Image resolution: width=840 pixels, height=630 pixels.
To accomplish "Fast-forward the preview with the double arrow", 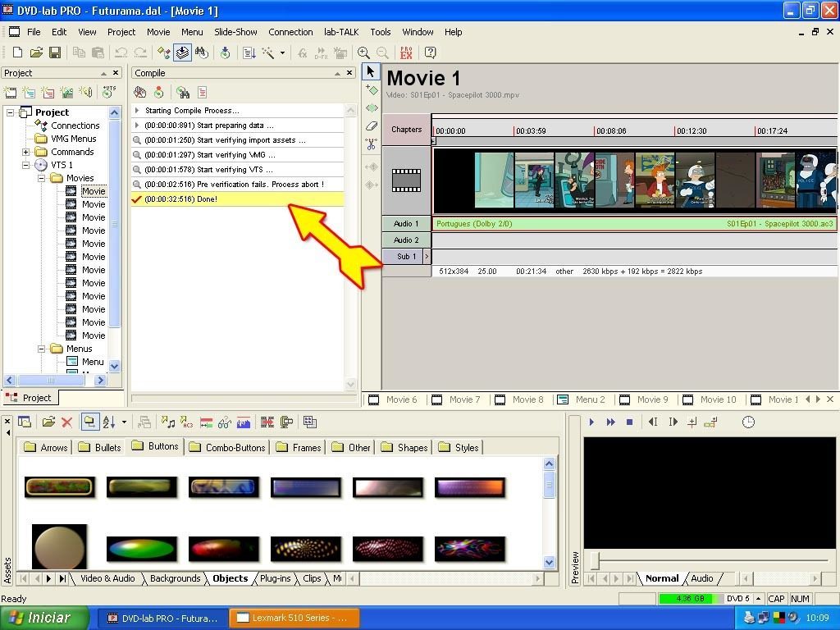I will 610,422.
